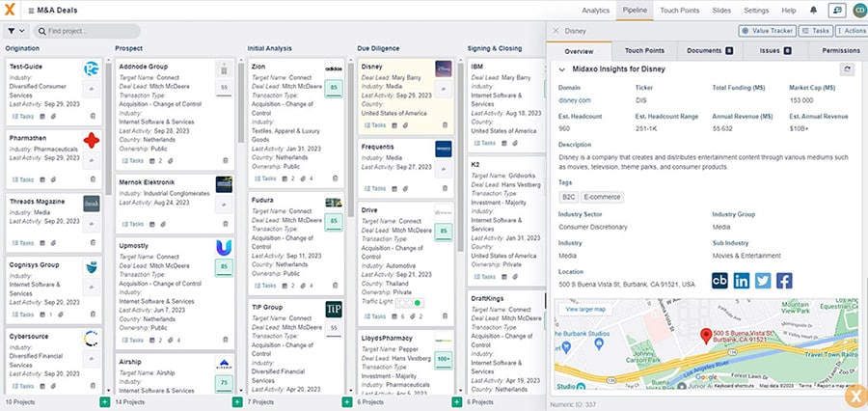The image size is (868, 411).
Task: Close the Disney detail panel
Action: [x=556, y=31]
